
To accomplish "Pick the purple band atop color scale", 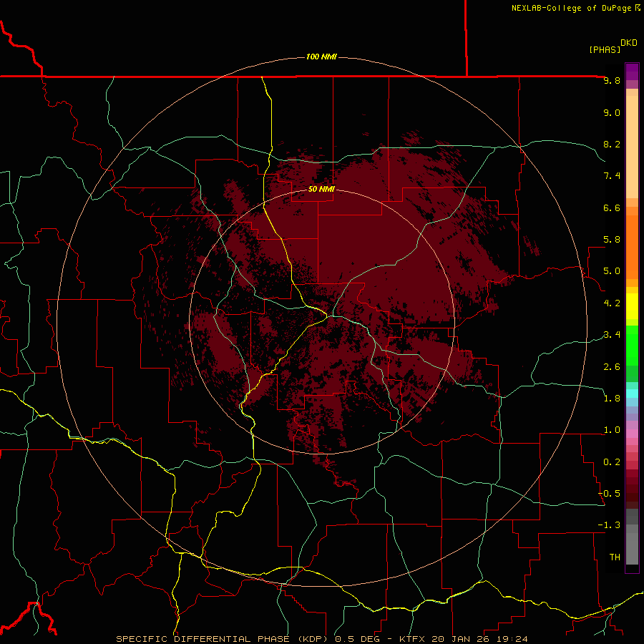I will pos(632,72).
